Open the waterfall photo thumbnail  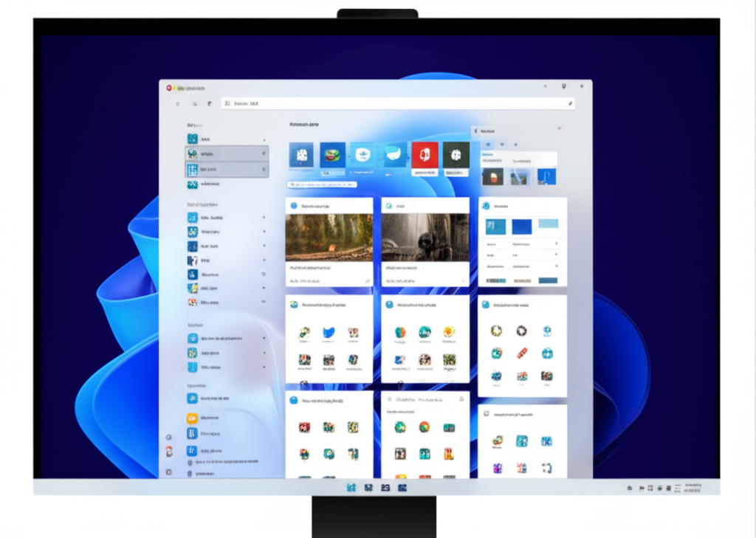pos(425,237)
